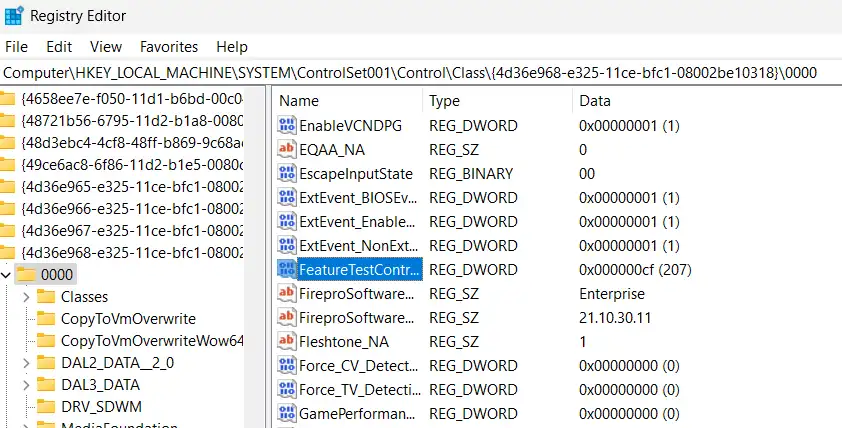This screenshot has height=428, width=842.
Task: Open the File menu
Action: point(16,47)
